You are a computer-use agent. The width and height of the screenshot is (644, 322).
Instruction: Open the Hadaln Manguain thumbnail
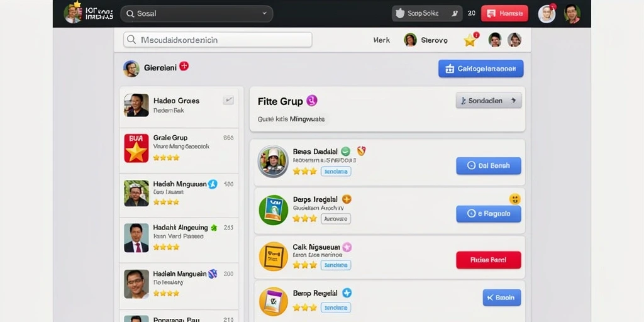pyautogui.click(x=136, y=284)
